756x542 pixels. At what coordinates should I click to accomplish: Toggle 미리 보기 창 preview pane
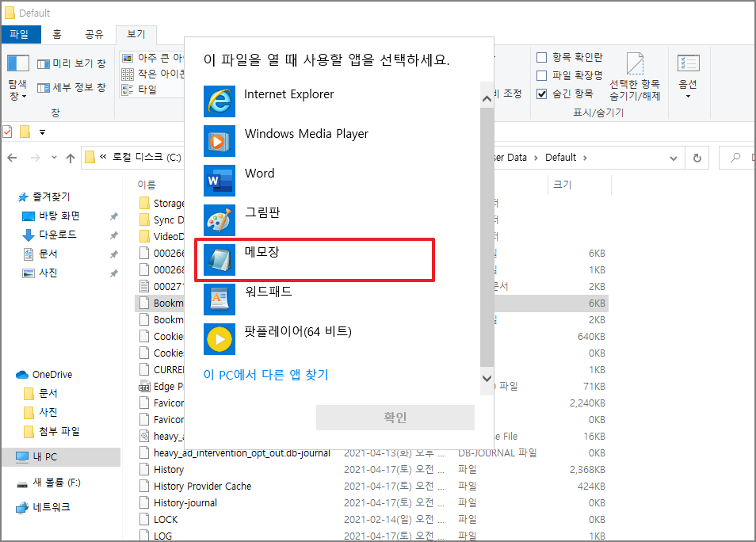click(71, 63)
